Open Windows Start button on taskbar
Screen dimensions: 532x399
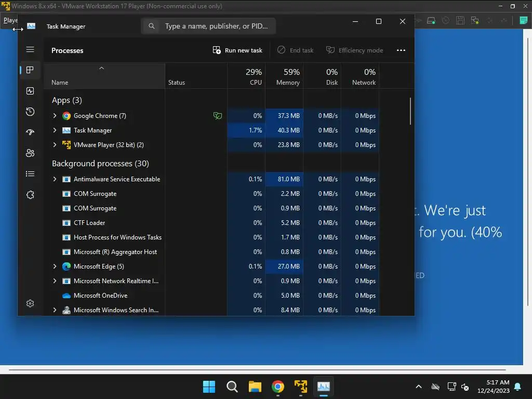(x=209, y=387)
